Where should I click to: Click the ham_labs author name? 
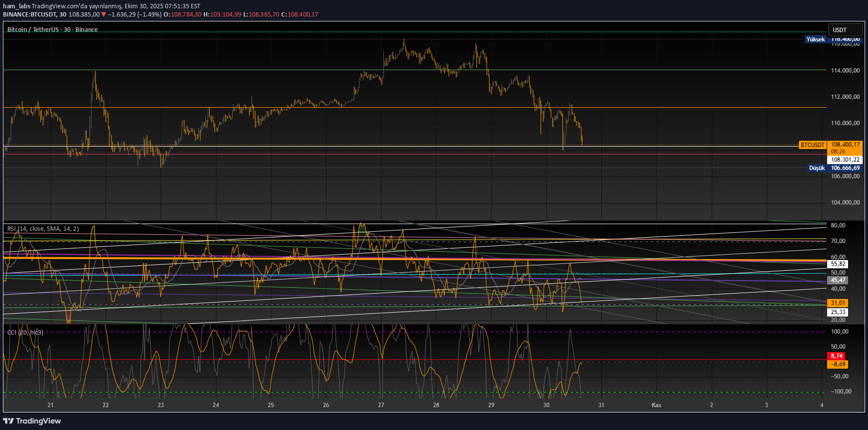[x=17, y=6]
